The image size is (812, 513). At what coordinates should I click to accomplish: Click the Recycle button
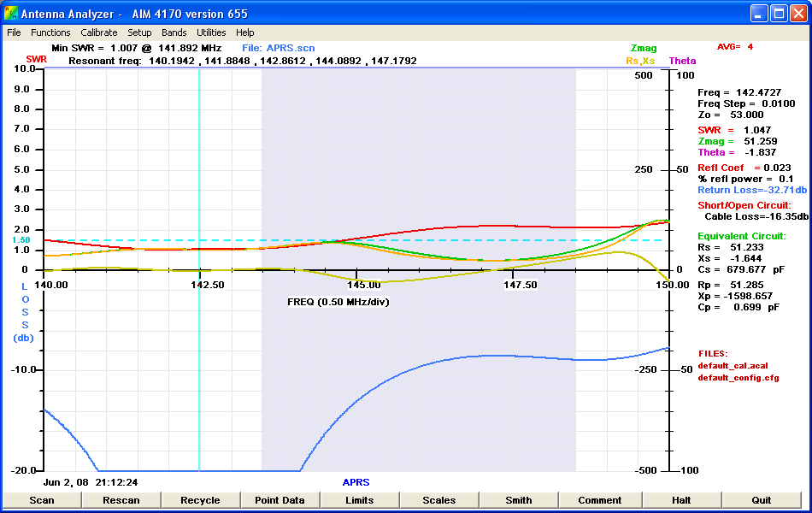pos(200,500)
